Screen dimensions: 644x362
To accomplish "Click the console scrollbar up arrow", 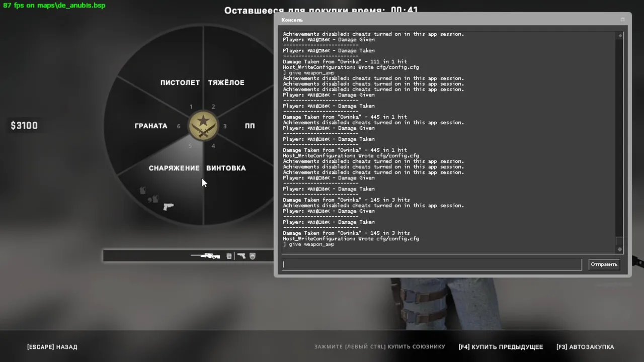I will click(x=620, y=36).
